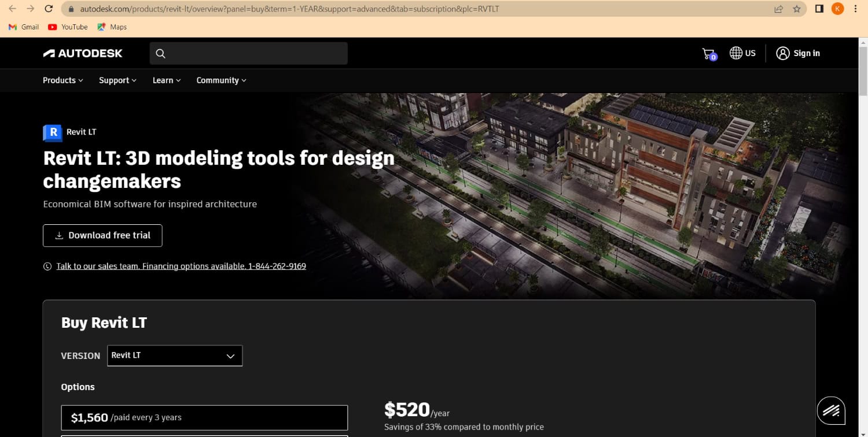This screenshot has height=437, width=868.
Task: Open the Chrome three-dot menu
Action: [855, 9]
